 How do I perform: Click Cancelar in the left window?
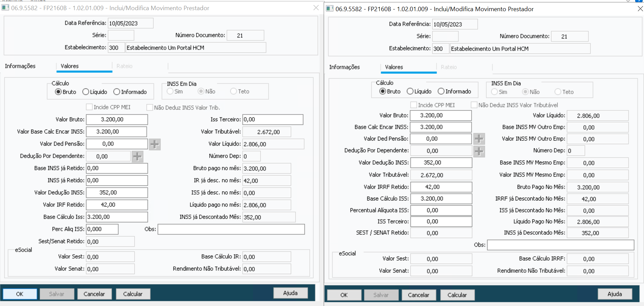coord(94,294)
